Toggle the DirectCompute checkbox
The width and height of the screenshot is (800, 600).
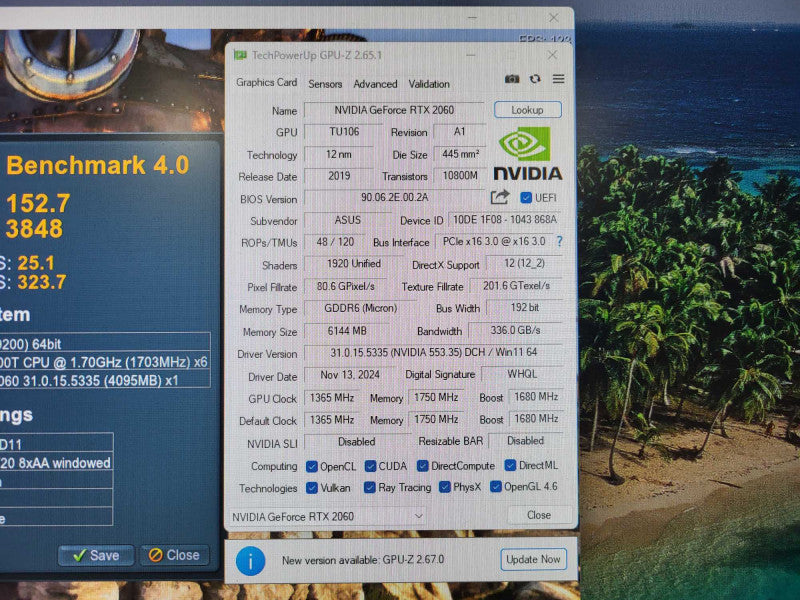click(x=422, y=466)
